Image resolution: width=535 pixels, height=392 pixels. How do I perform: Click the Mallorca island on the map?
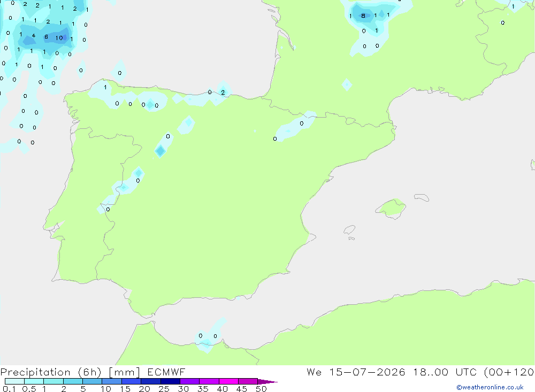click(x=392, y=208)
